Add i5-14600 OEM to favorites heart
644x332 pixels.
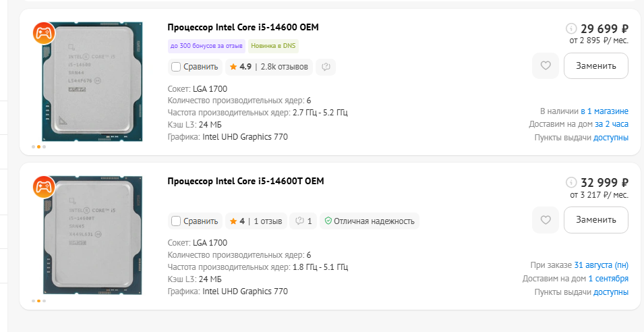546,65
